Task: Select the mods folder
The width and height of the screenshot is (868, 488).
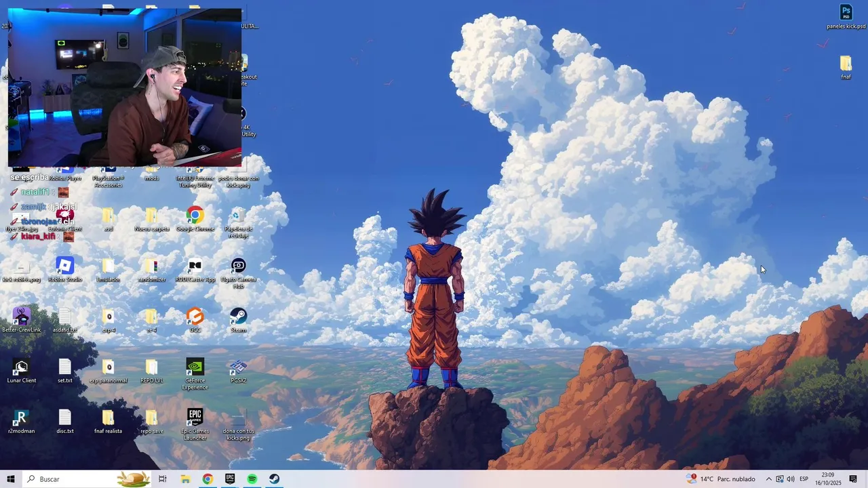Action: 152,174
